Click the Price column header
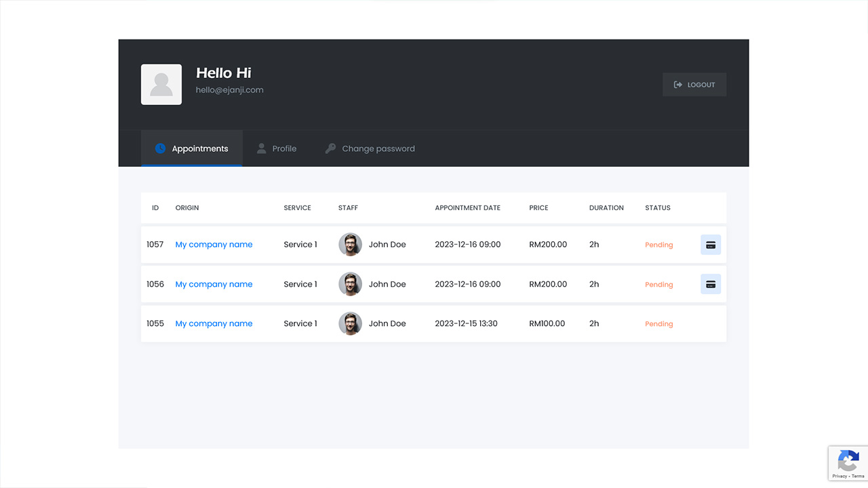 tap(538, 207)
